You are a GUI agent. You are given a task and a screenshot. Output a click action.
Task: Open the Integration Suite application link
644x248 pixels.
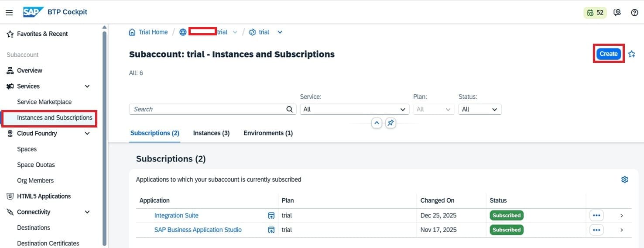pos(176,216)
